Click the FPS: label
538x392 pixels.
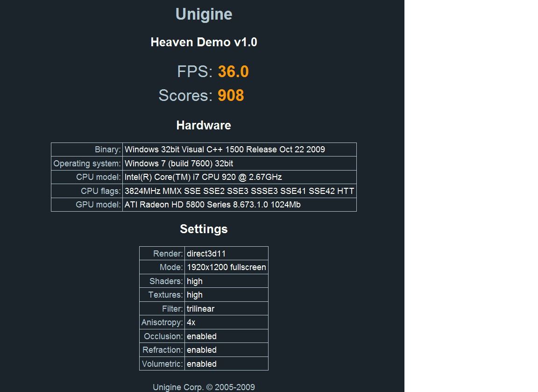tap(195, 71)
